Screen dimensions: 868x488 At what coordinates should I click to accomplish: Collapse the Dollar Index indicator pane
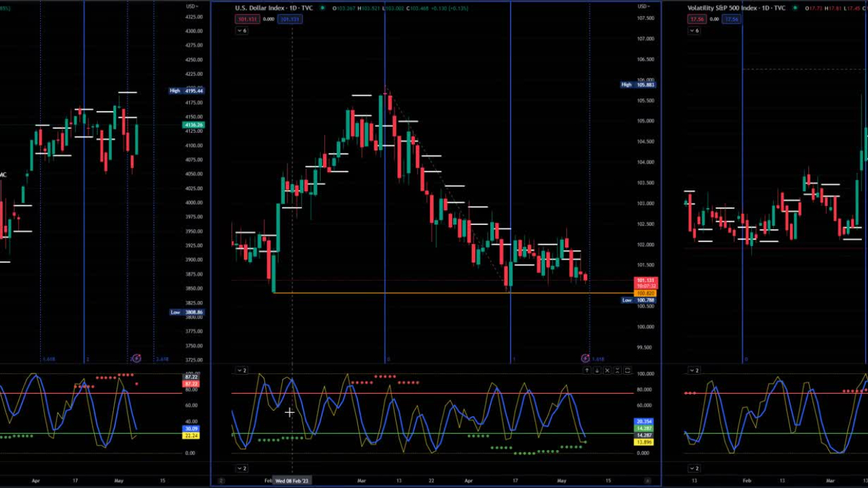(x=617, y=371)
